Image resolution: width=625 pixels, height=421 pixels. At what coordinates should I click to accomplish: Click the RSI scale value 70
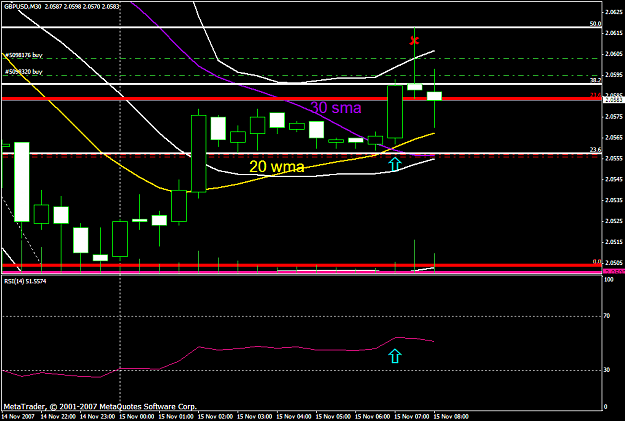tap(607, 316)
